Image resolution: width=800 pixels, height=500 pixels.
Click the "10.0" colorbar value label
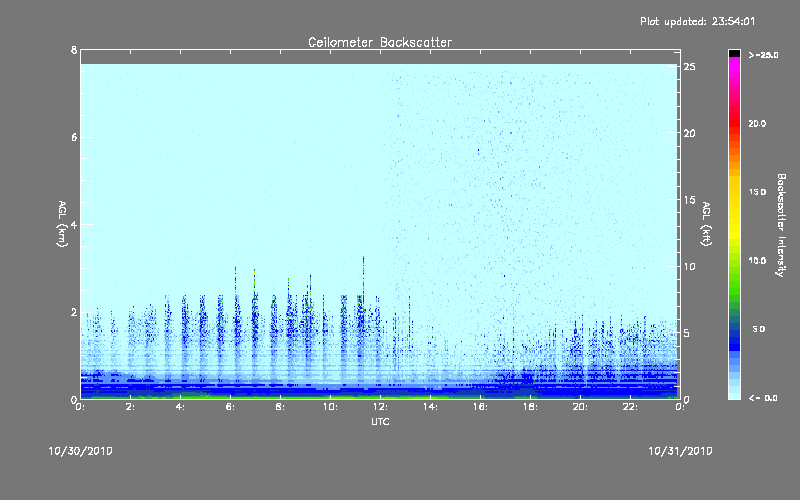757,261
